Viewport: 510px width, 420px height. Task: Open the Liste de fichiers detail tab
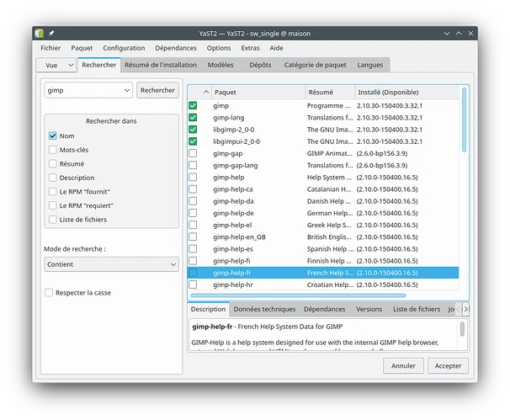417,309
